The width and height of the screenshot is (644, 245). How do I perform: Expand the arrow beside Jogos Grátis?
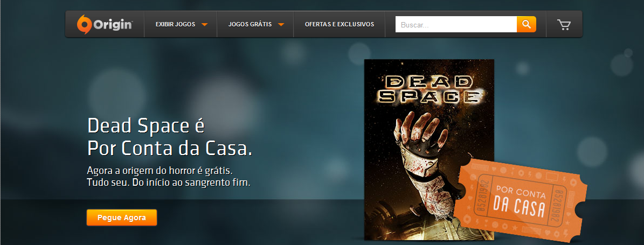281,25
